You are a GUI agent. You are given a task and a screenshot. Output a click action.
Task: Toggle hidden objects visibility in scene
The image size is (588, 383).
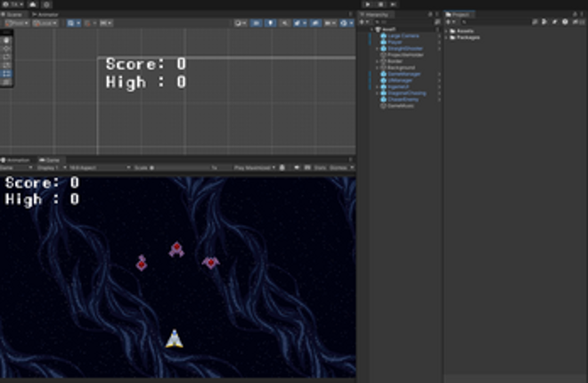315,23
